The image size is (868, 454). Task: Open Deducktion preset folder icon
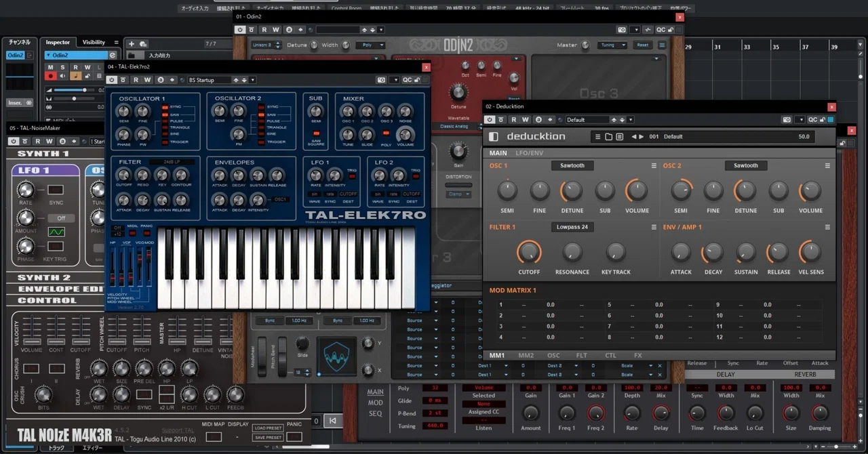click(608, 137)
